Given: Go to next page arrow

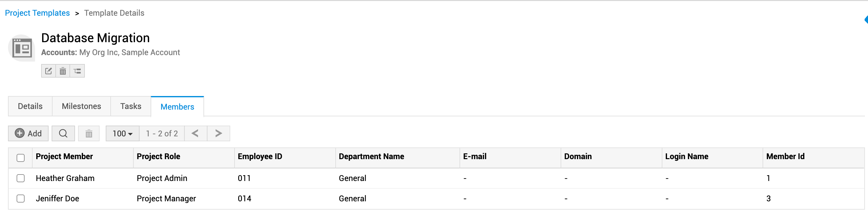Looking at the screenshot, I should 218,133.
